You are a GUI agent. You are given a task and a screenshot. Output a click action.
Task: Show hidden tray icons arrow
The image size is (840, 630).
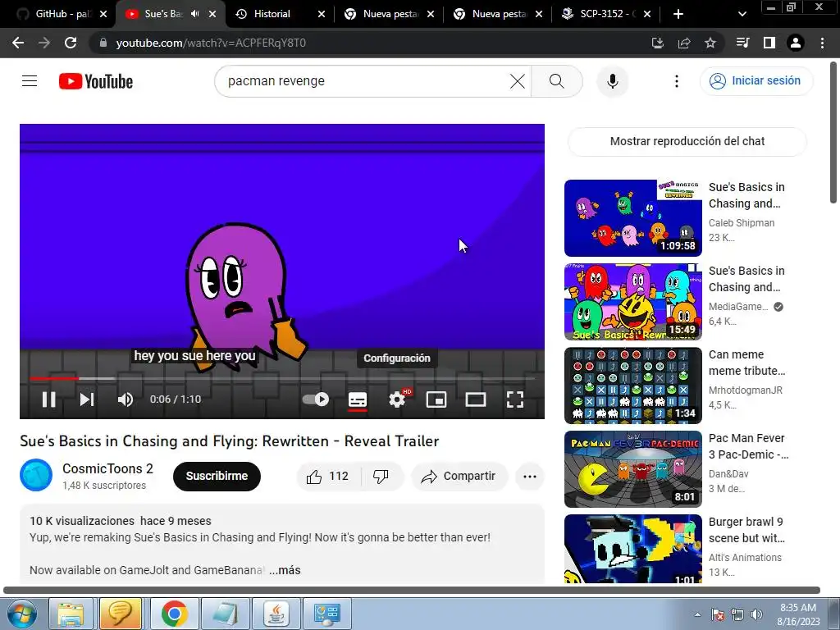[x=697, y=614]
